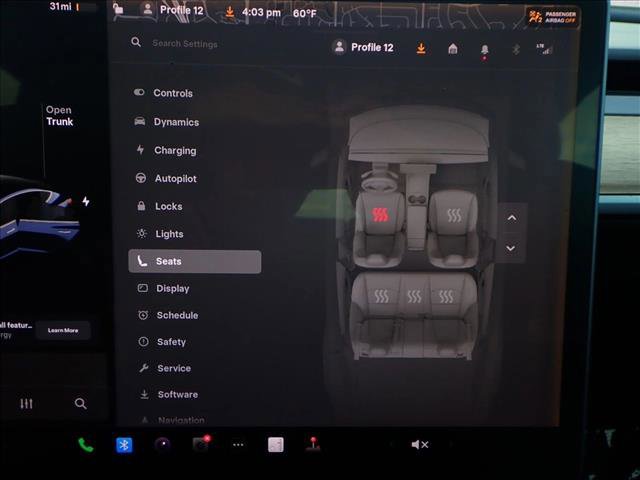Click the media equalizer sliders icon
The height and width of the screenshot is (480, 640).
point(27,403)
